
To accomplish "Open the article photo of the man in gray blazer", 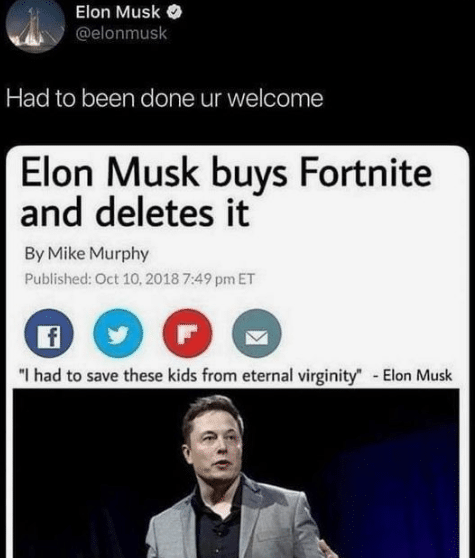I will click(236, 473).
